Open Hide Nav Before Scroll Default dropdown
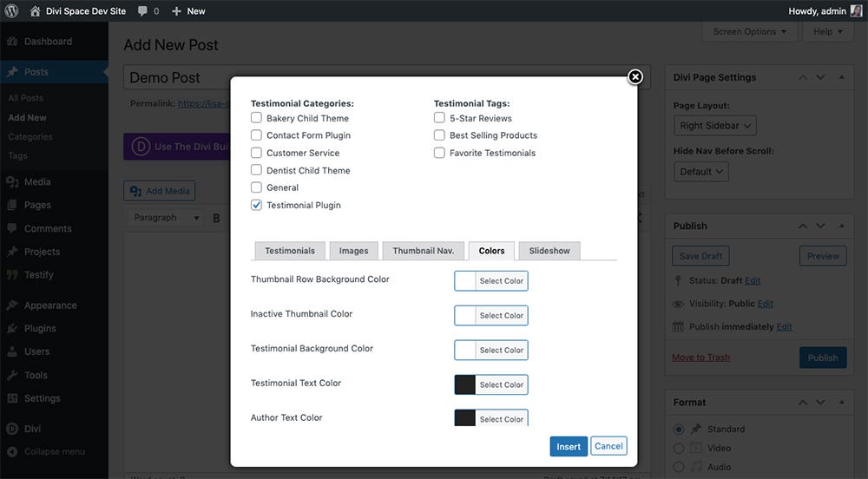This screenshot has height=479, width=868. (700, 172)
